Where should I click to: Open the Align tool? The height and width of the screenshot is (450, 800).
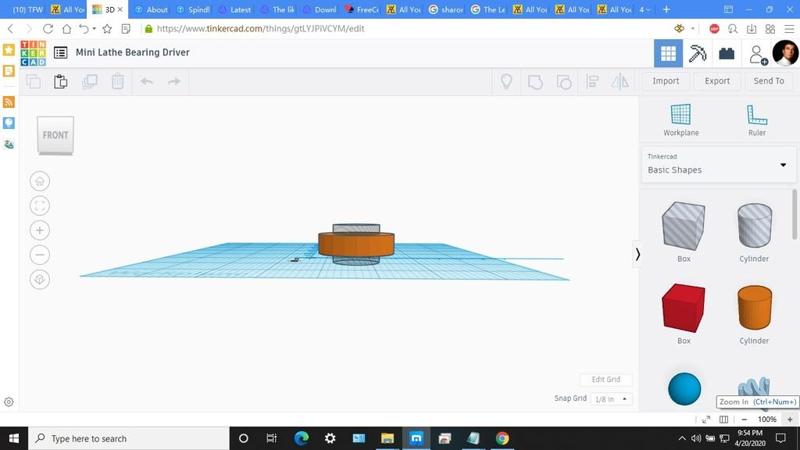click(x=592, y=82)
